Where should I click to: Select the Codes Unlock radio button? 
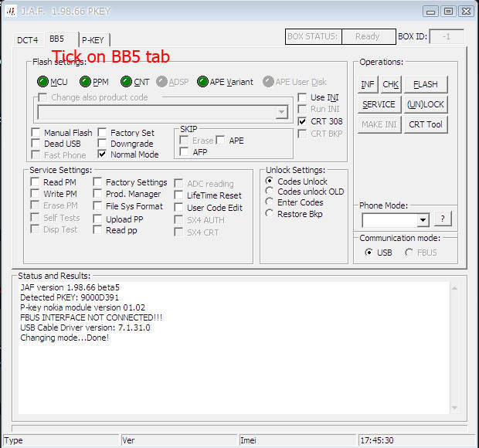click(269, 181)
